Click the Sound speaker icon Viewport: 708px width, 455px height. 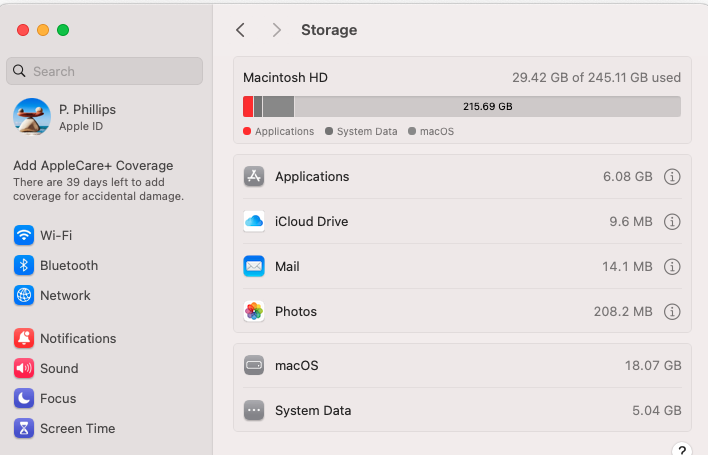(24, 369)
